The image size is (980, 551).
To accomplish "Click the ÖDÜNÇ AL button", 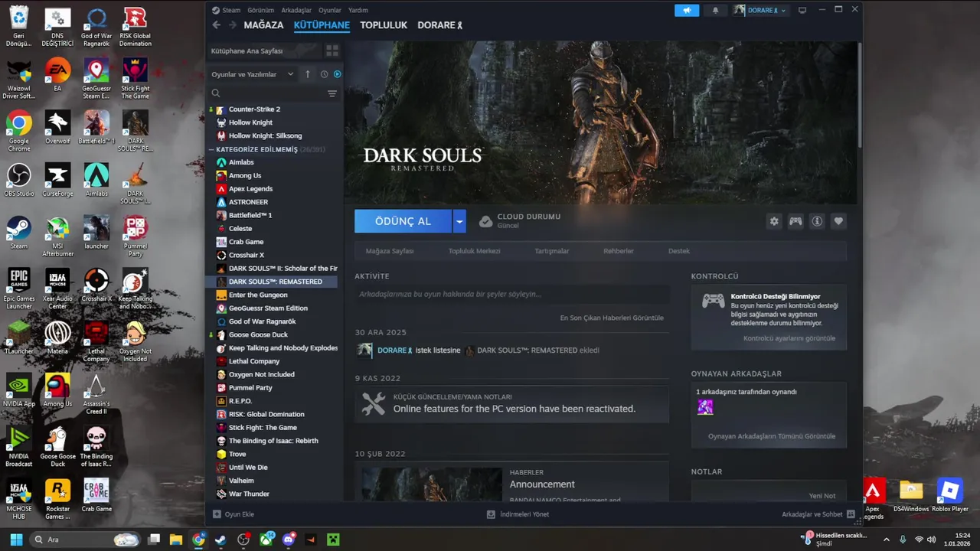I will [x=403, y=221].
